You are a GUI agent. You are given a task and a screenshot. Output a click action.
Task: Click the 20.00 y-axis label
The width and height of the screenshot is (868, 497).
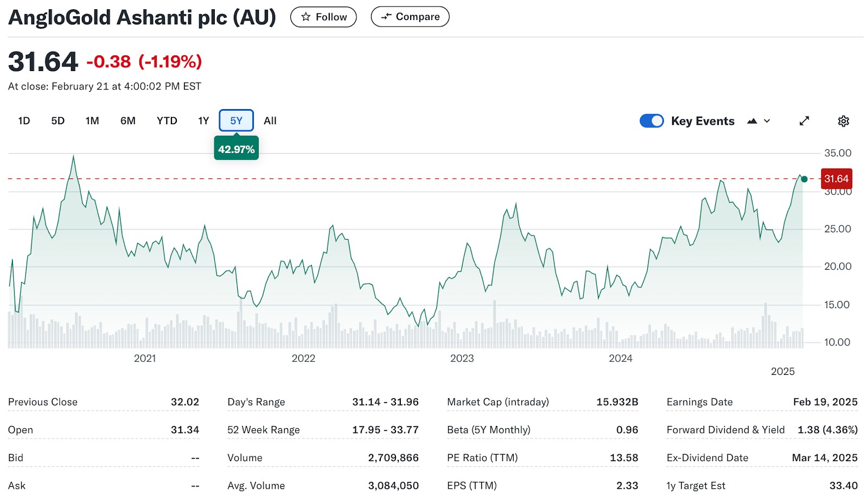click(838, 266)
